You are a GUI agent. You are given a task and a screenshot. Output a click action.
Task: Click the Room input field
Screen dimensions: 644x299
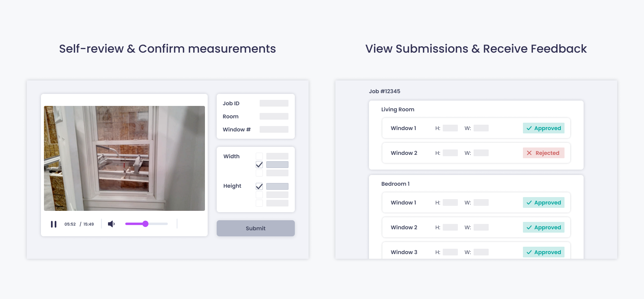274,116
